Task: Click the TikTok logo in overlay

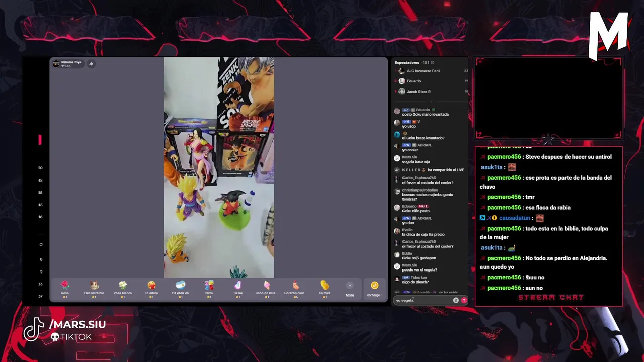Action: point(35,330)
